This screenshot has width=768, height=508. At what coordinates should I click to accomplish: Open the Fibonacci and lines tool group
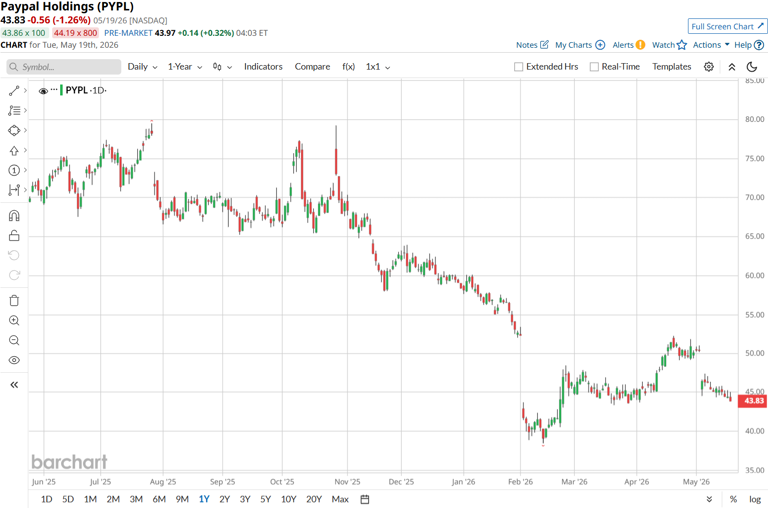14,111
